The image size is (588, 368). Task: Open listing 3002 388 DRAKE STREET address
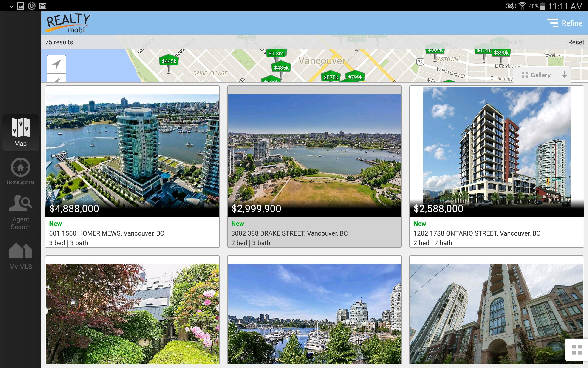289,233
